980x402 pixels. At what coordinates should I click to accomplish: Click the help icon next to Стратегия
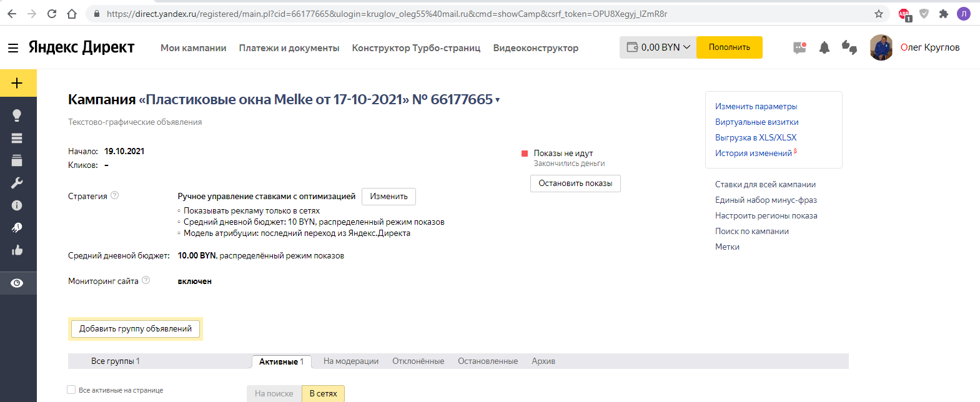click(114, 195)
